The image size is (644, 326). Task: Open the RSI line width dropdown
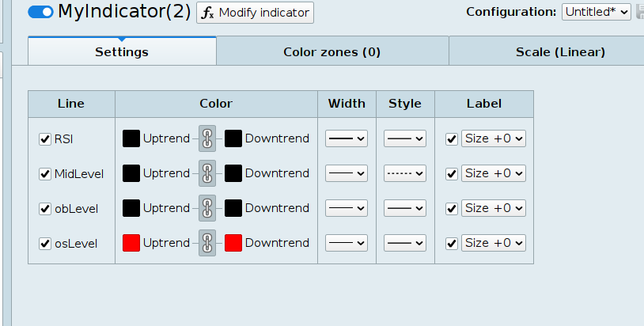(x=347, y=138)
